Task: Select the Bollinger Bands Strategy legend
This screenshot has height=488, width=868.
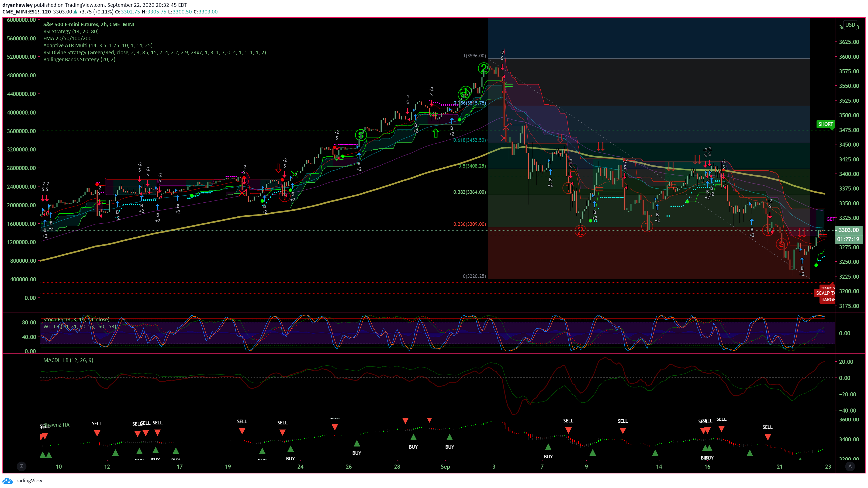Action: click(79, 59)
